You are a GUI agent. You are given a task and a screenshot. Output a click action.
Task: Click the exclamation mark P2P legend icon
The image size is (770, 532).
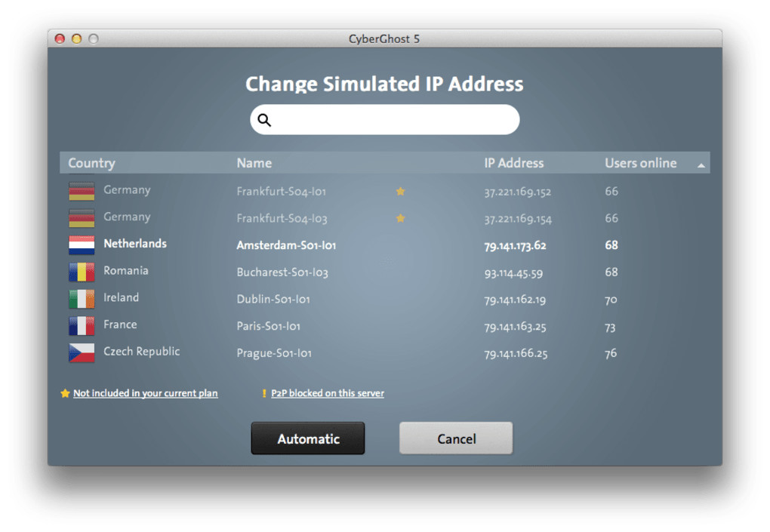click(x=264, y=393)
